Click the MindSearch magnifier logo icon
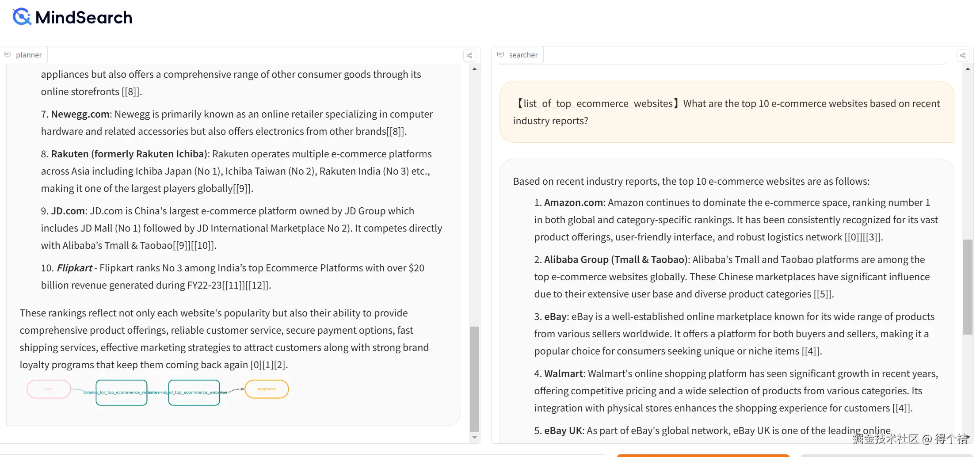Viewport: 980px width, 457px height. [x=22, y=17]
